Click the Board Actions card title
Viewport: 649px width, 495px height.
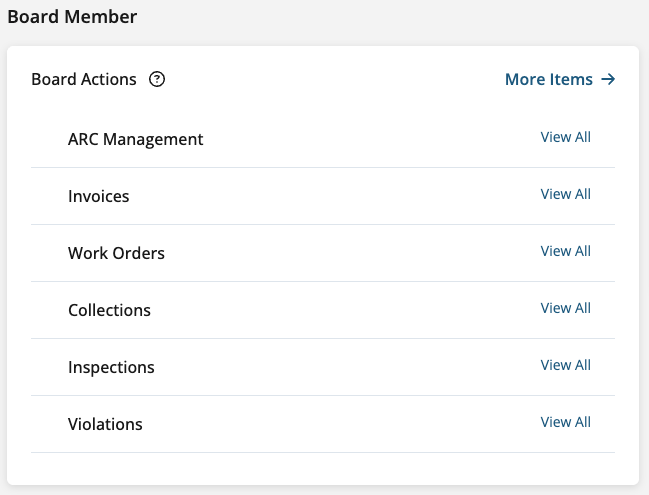click(x=84, y=80)
